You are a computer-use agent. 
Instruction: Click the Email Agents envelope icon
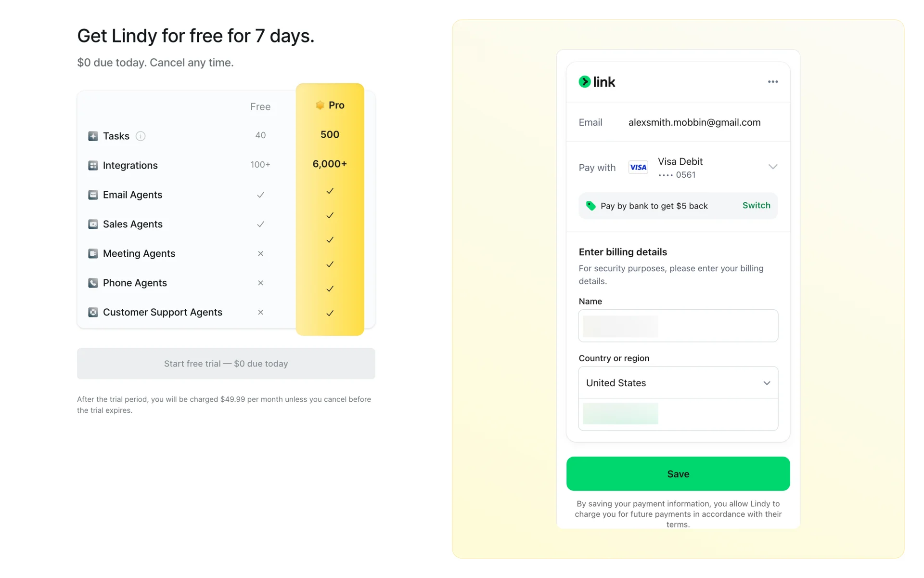pos(93,195)
